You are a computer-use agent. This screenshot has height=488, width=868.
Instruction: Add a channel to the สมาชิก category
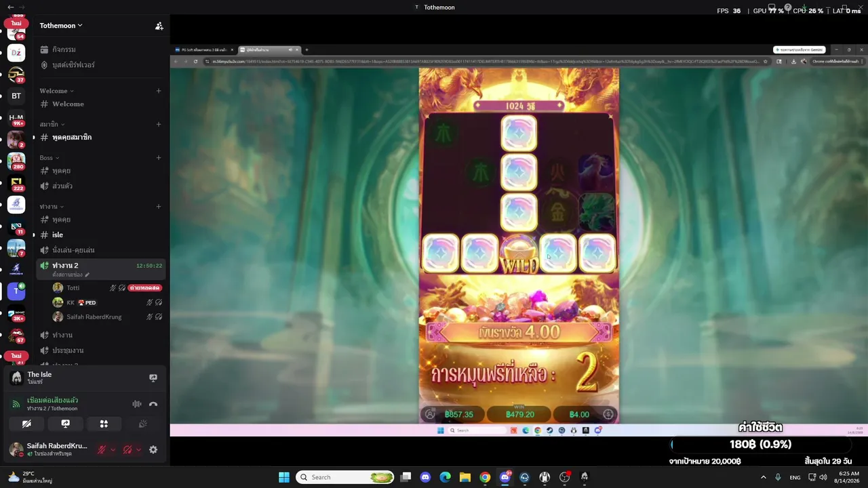[159, 124]
